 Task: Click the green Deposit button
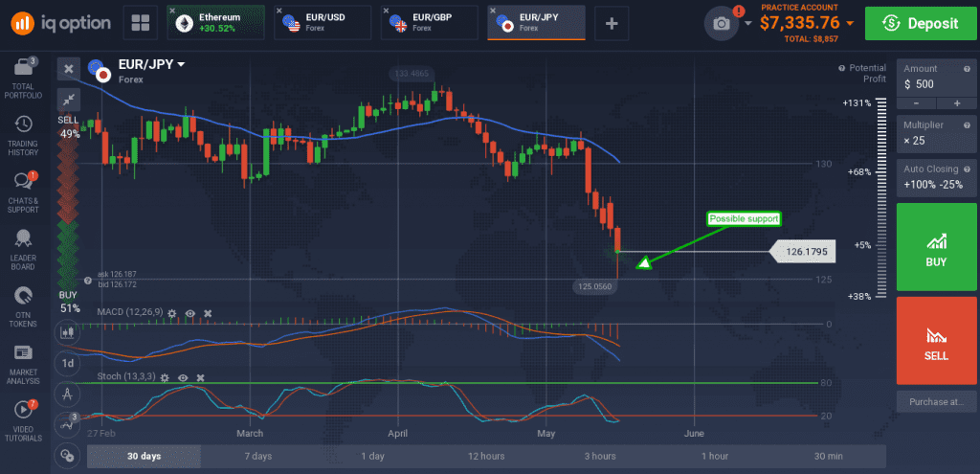click(920, 23)
